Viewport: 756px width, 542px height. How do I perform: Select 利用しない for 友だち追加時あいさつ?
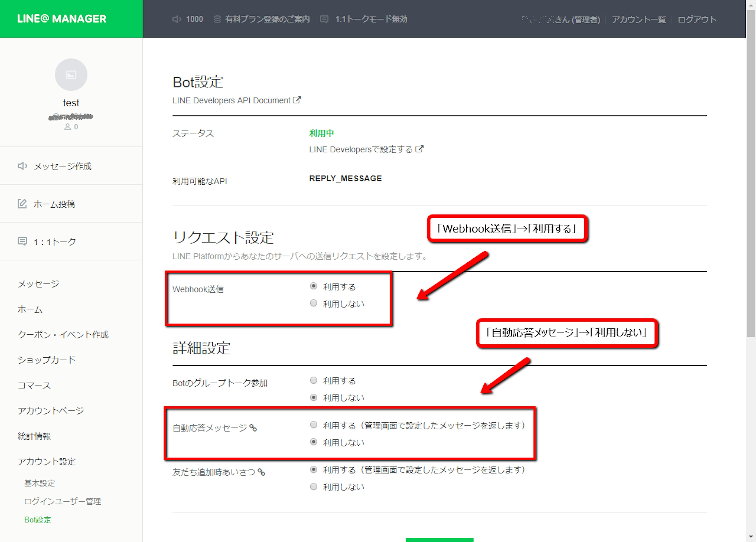coord(313,487)
